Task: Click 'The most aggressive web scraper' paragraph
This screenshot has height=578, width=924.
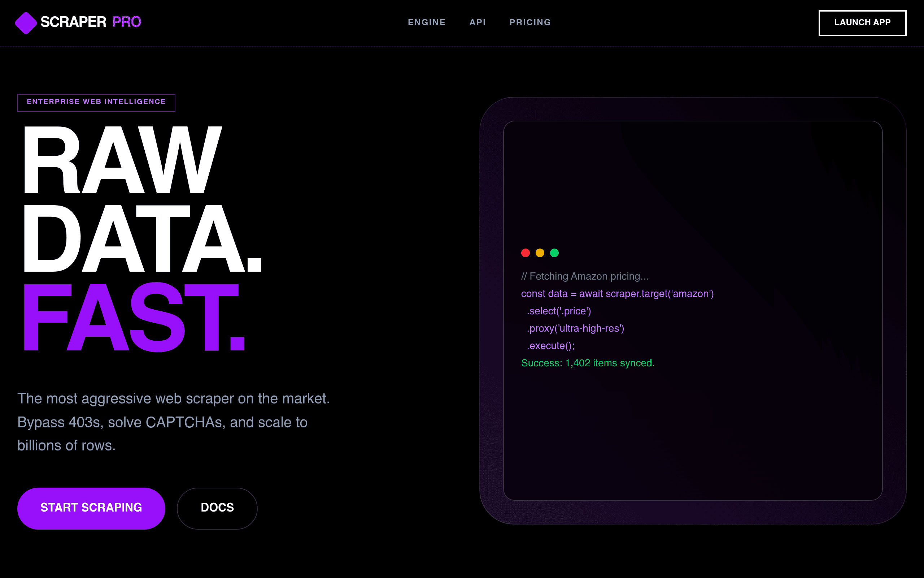Action: [x=174, y=422]
